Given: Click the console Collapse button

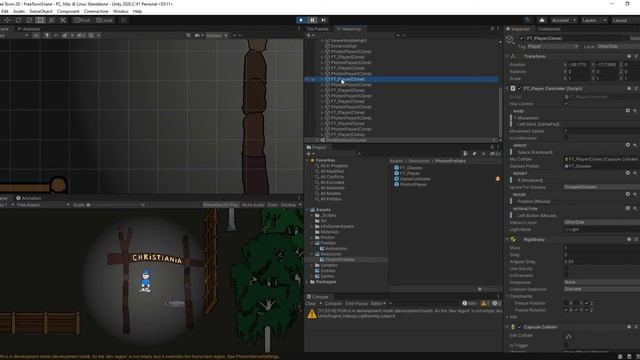Looking at the screenshot, I should (x=333, y=303).
